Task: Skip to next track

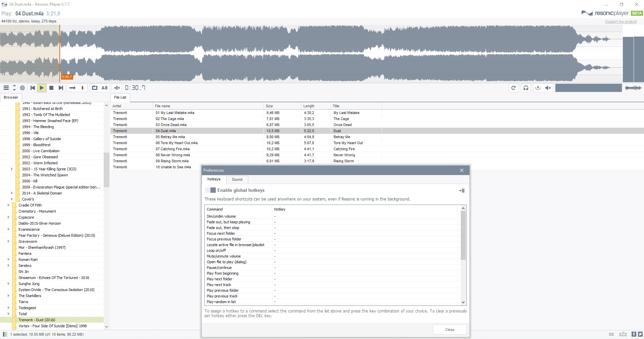Action: tap(61, 88)
